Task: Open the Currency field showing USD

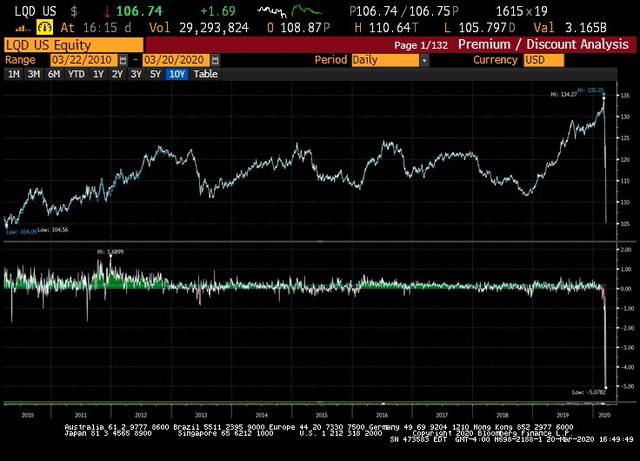Action: pos(543,60)
